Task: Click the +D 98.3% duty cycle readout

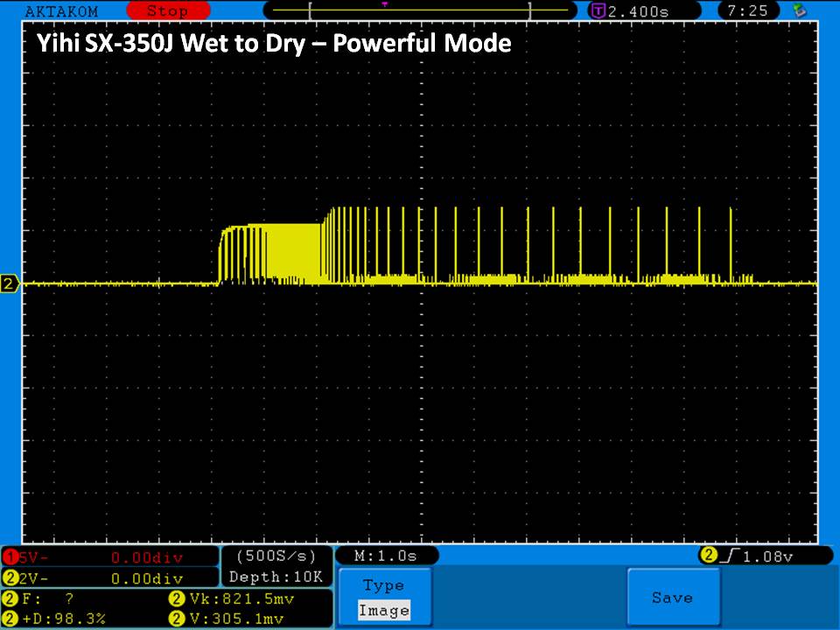Action: (61, 619)
